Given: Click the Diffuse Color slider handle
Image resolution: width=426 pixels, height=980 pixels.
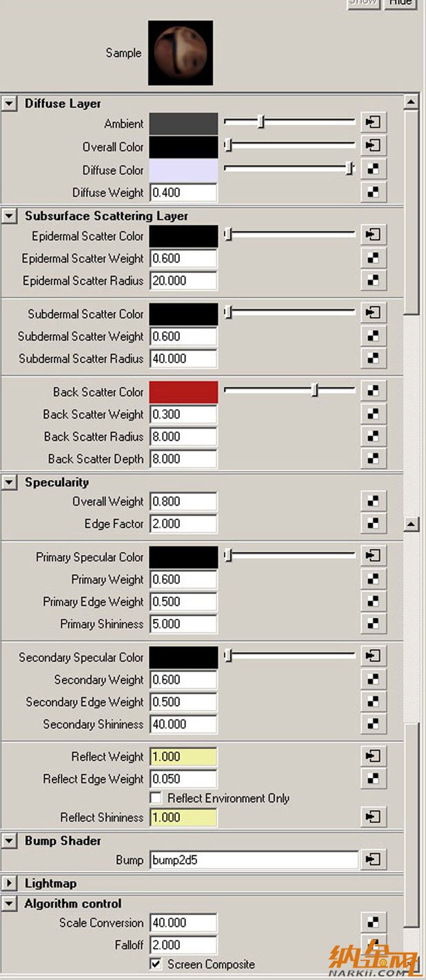Looking at the screenshot, I should coord(349,169).
